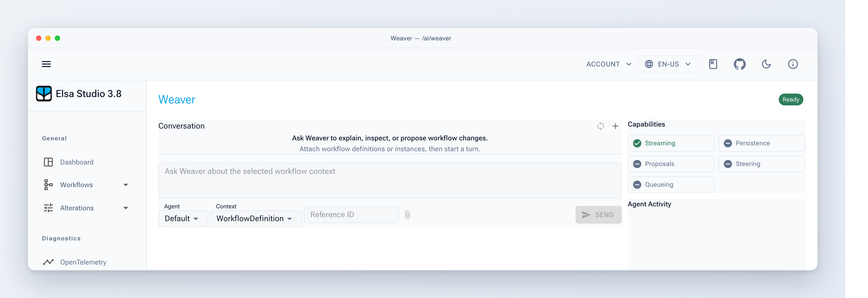Toggle the hamburger navigation menu
Viewport: 868px width, 298px height.
pyautogui.click(x=46, y=64)
